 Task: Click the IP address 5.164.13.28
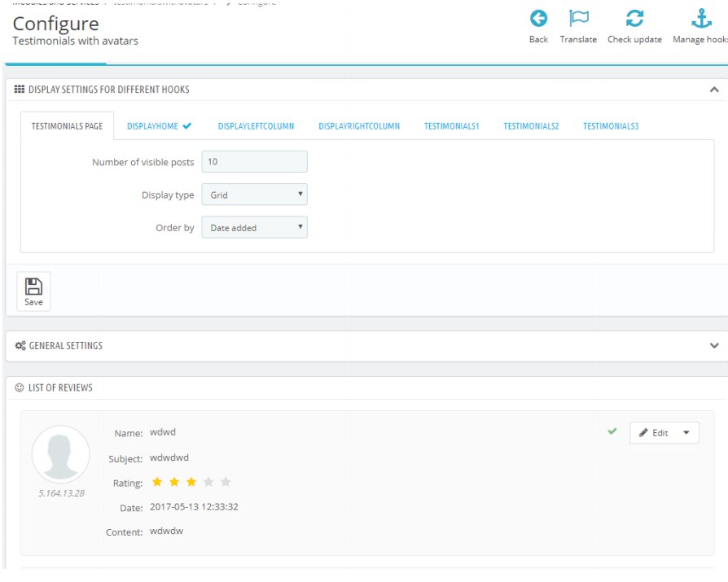tap(61, 493)
